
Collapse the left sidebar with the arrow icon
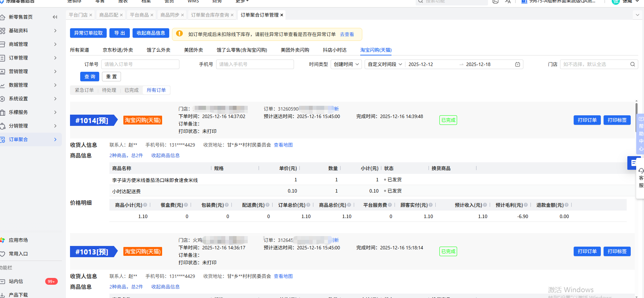pyautogui.click(x=55, y=17)
